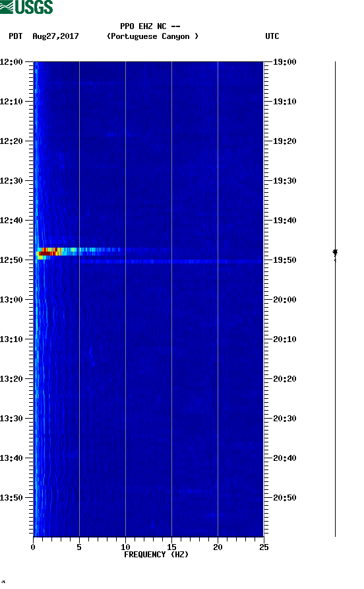Image resolution: width=364 pixels, height=589 pixels.
Task: Click the '20:20' UTC time label
Action: tap(284, 379)
